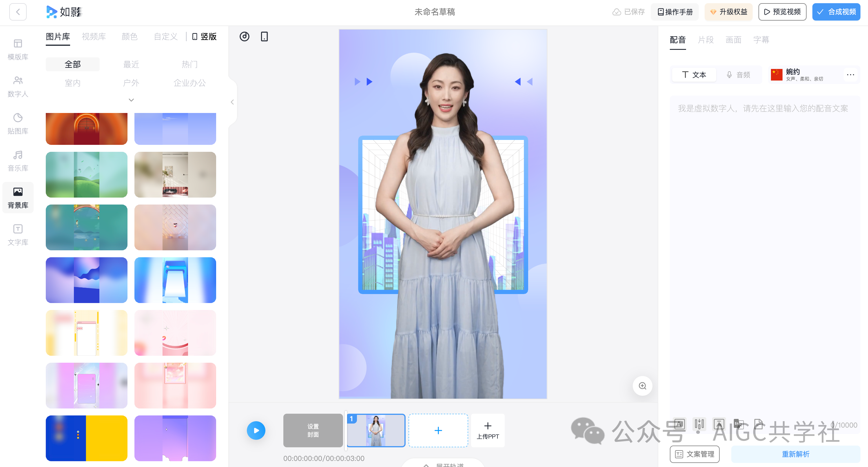Switch to the 视频库 tab

[x=94, y=37]
